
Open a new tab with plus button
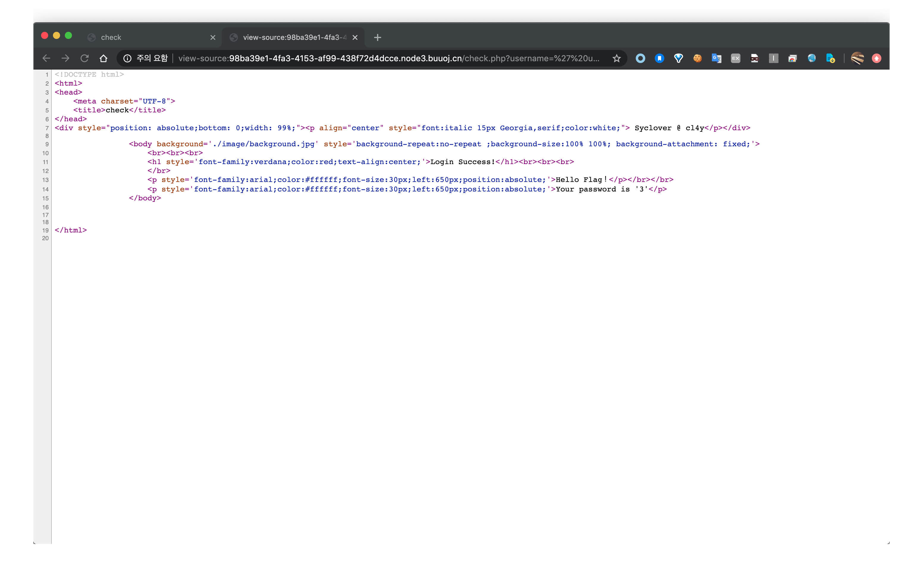378,37
